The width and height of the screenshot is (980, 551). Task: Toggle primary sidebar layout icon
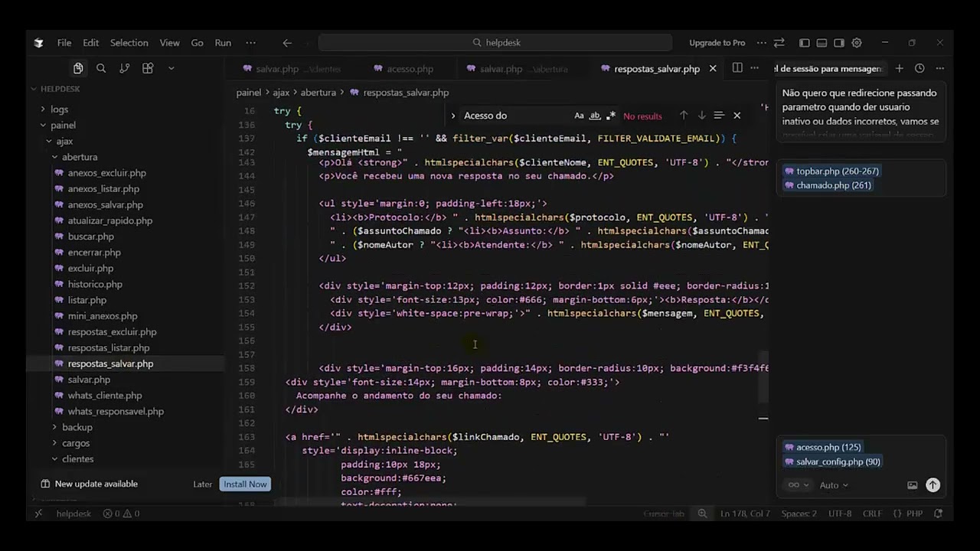pyautogui.click(x=804, y=43)
